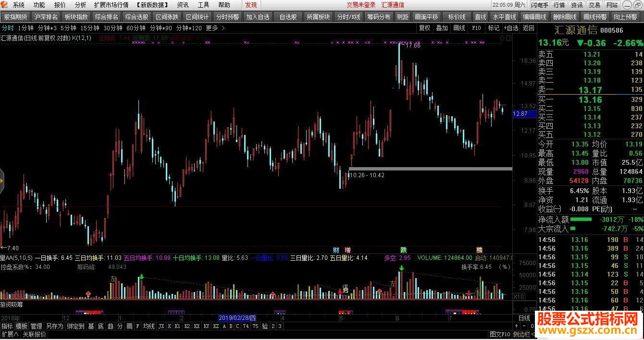Open F10 company info
The height and width of the screenshot is (340, 644).
point(476,28)
